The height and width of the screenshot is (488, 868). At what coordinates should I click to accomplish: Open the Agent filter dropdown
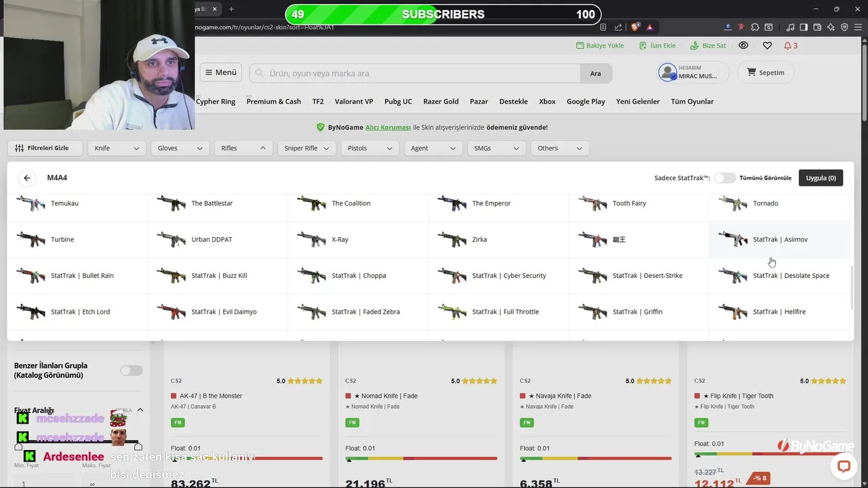pyautogui.click(x=433, y=148)
